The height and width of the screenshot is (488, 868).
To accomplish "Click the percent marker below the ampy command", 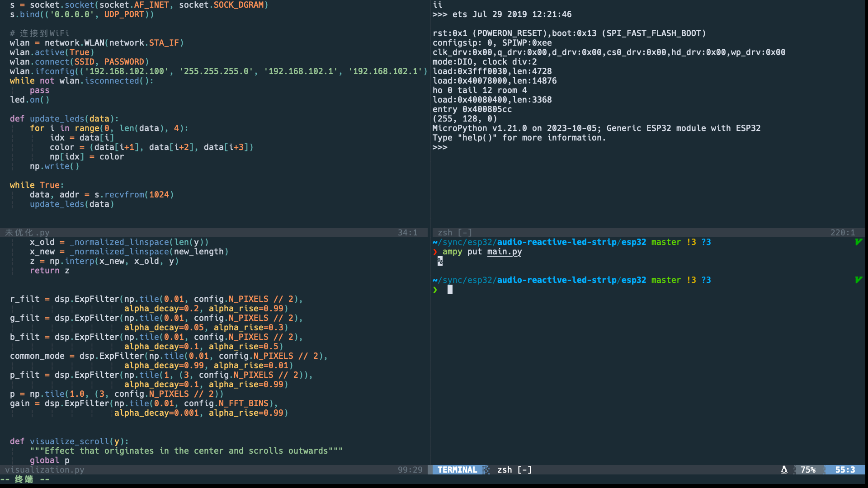I will 440,261.
